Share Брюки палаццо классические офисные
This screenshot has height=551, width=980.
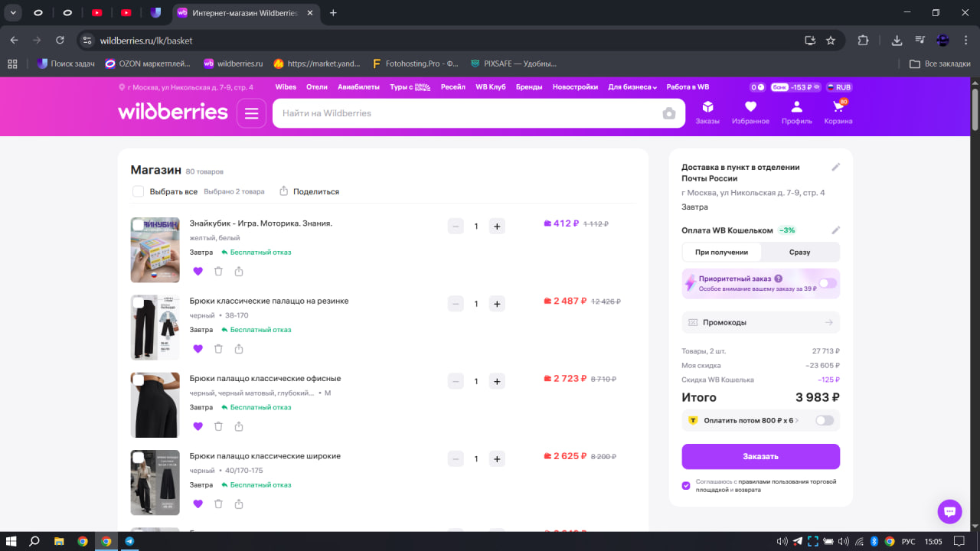tap(239, 426)
